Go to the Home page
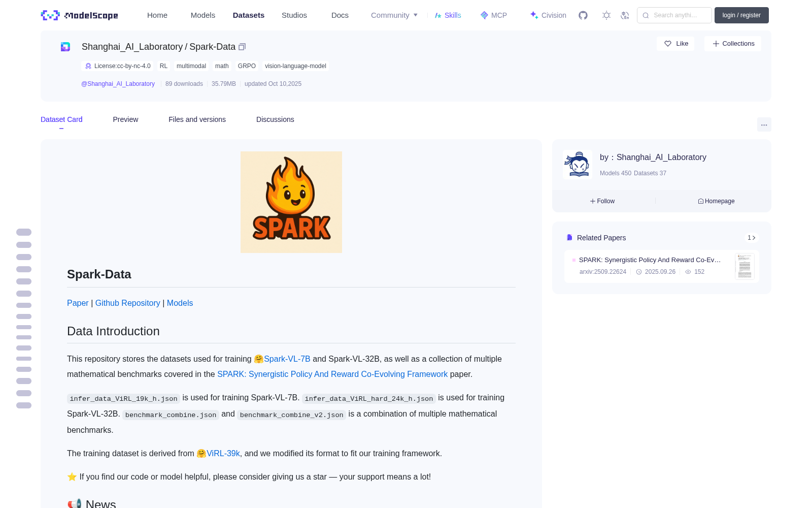Viewport: 812px width, 508px height. 157,15
